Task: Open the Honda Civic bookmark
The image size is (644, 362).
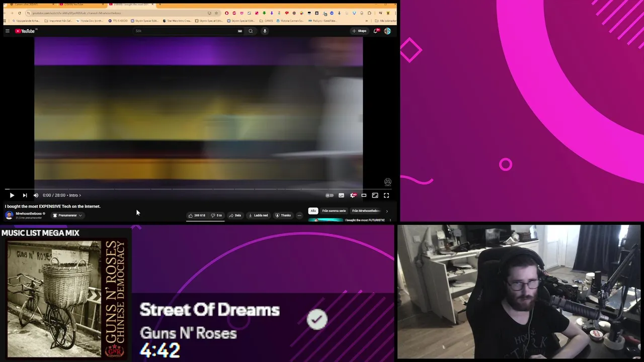Action: click(91, 21)
